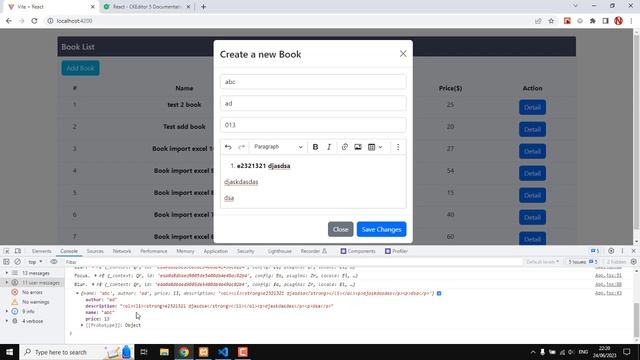Click Detail button in row 4

[532, 173]
